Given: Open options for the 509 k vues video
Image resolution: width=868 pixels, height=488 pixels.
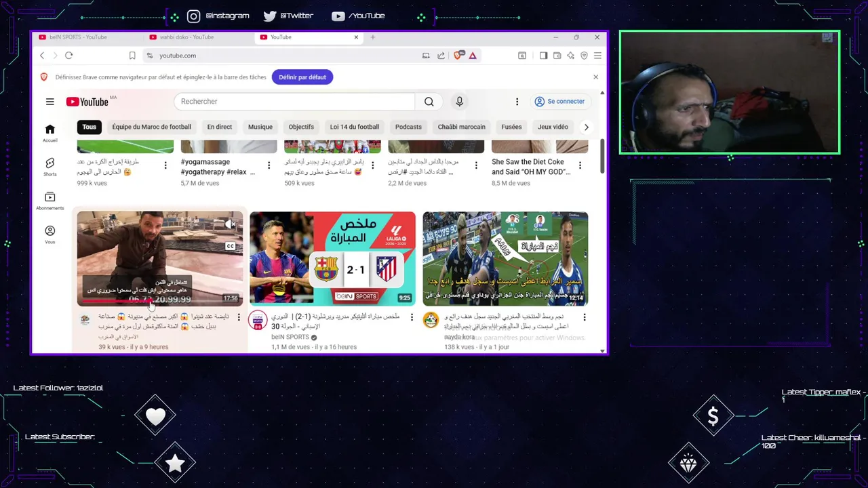Looking at the screenshot, I should [x=372, y=165].
